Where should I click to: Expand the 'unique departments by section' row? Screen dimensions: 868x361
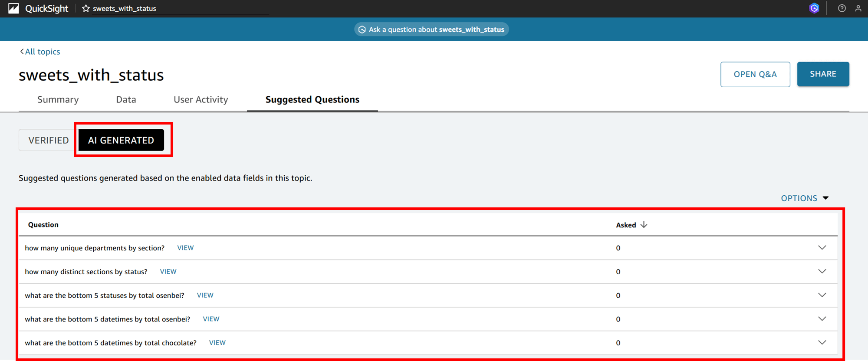click(x=822, y=248)
